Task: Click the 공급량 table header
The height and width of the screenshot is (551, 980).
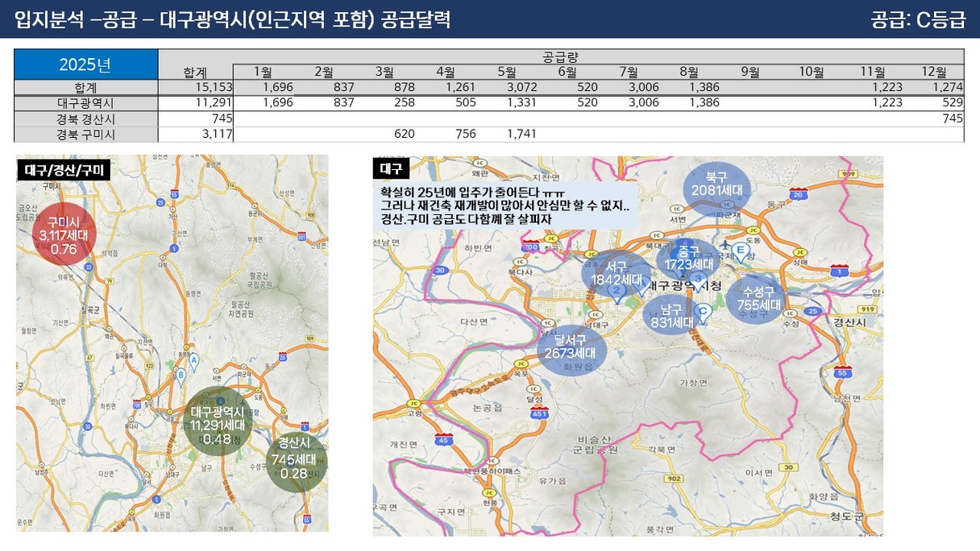Action: pyautogui.click(x=561, y=56)
